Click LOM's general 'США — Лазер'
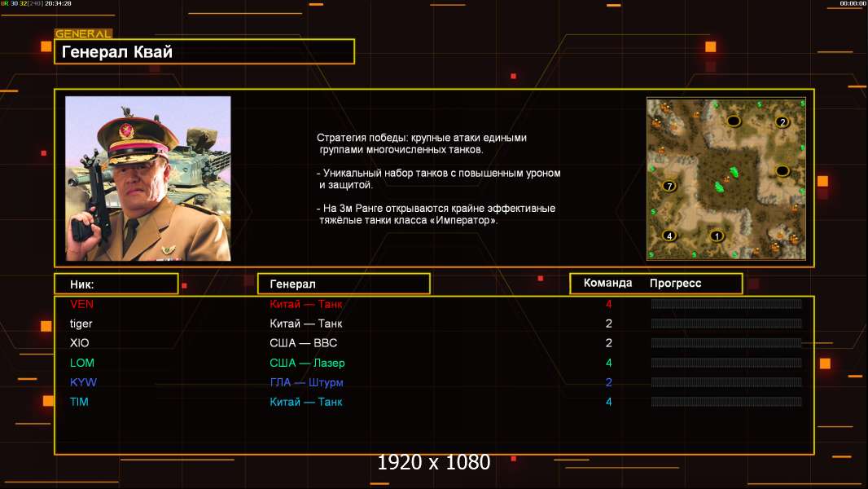 tap(307, 363)
